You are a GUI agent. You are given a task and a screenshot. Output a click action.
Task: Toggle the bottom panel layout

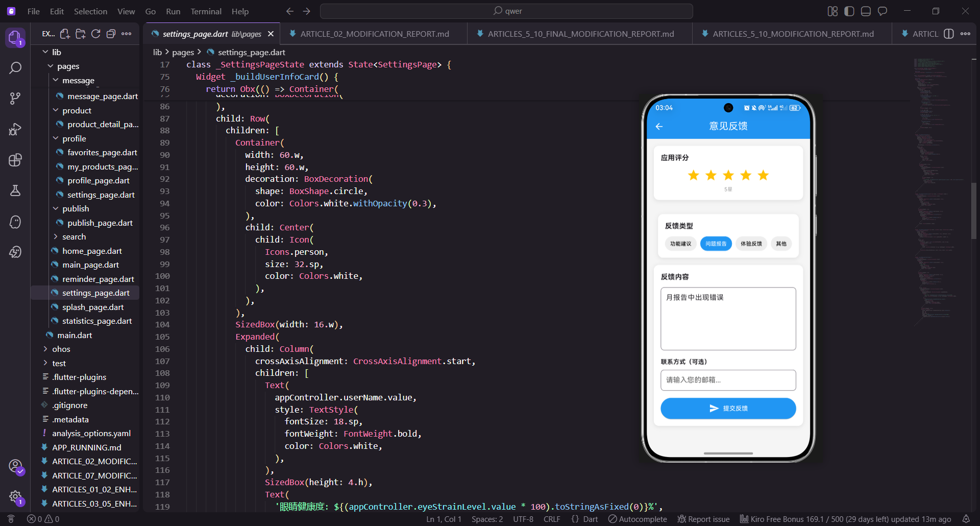(x=866, y=11)
